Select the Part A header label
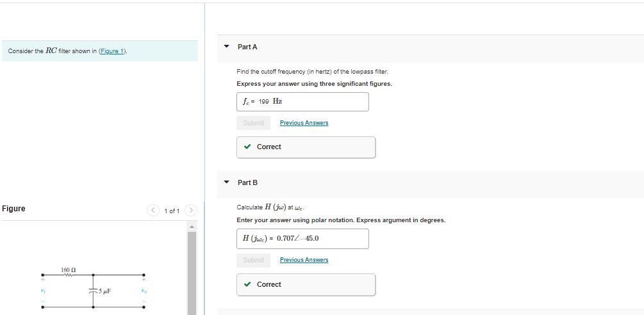Viewport: 644px width, 315px height. tap(247, 47)
